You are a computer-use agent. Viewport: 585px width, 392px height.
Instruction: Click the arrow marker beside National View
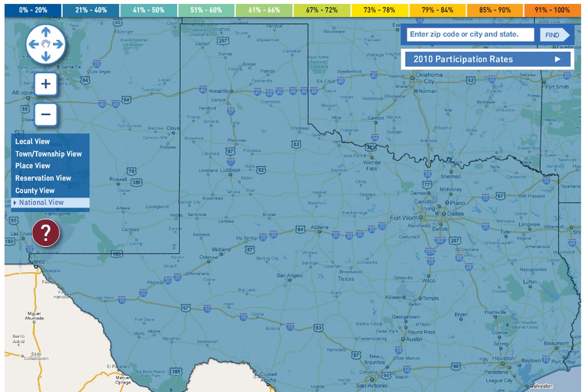click(16, 202)
